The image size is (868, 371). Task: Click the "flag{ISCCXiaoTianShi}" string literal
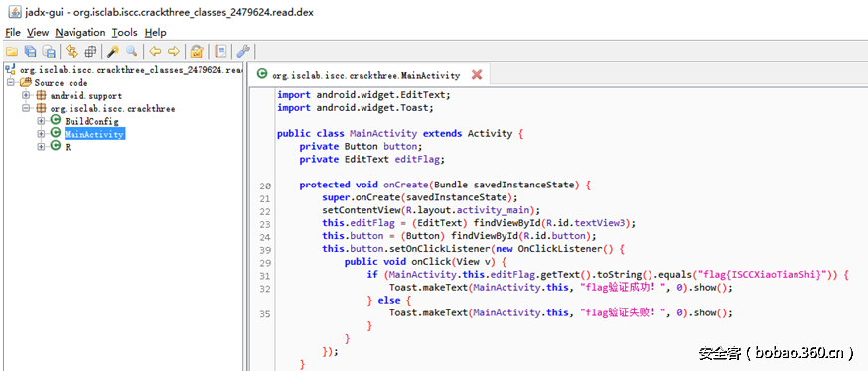[x=763, y=274]
